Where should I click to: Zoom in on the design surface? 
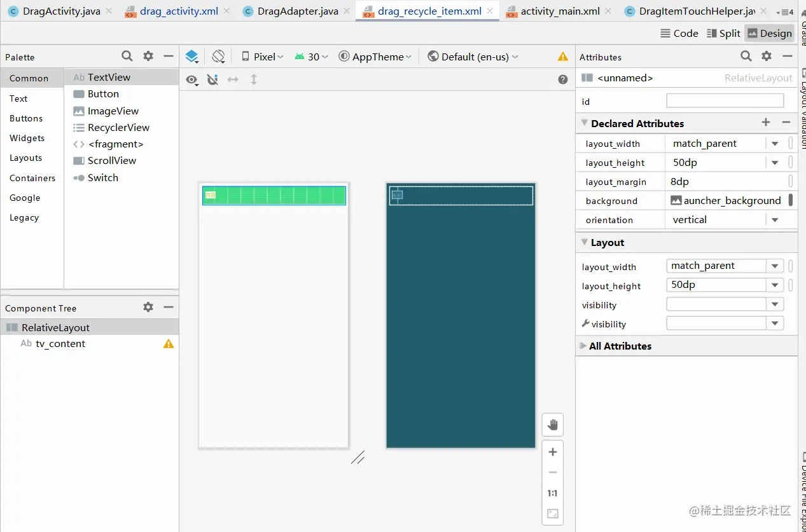coord(553,452)
